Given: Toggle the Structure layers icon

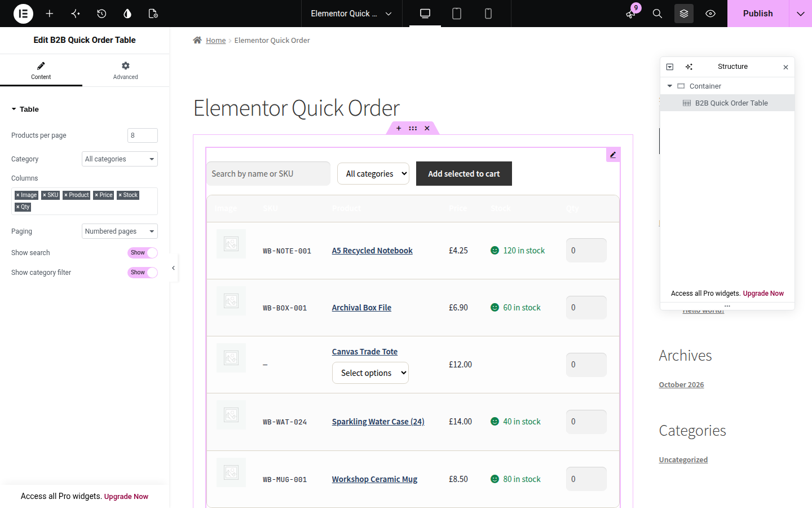Looking at the screenshot, I should [684, 14].
